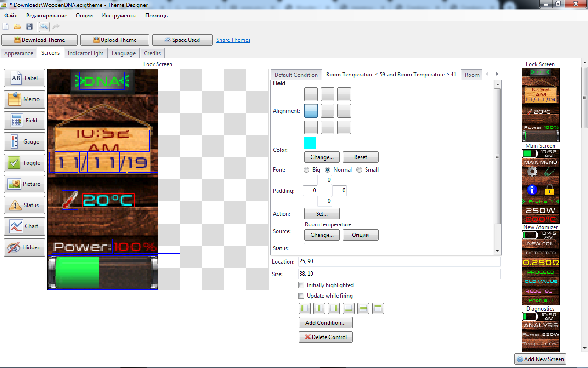Image resolution: width=588 pixels, height=368 pixels.
Task: Insert a Toggle control
Action: (24, 163)
